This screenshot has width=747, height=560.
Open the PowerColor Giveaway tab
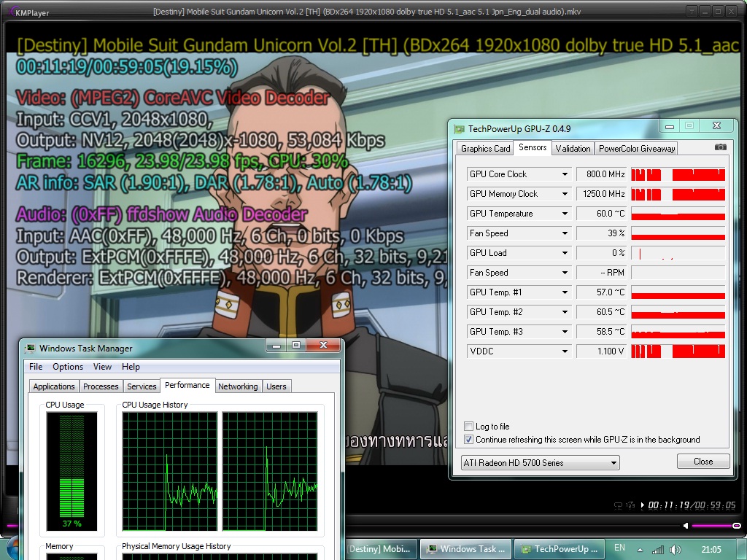636,149
